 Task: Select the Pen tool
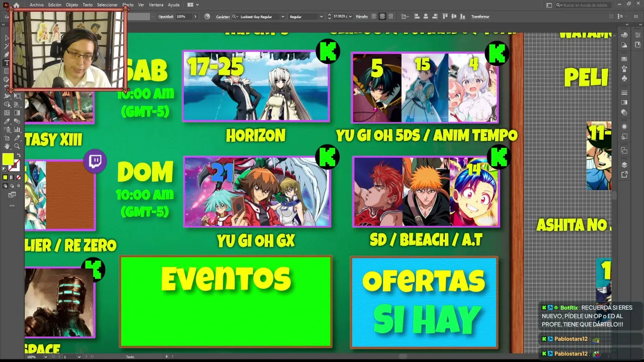point(7,54)
